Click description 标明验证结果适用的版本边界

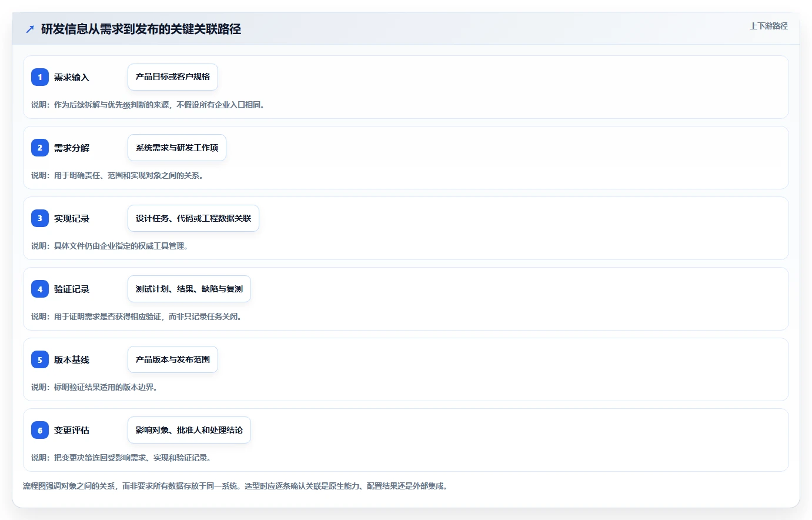pos(96,387)
